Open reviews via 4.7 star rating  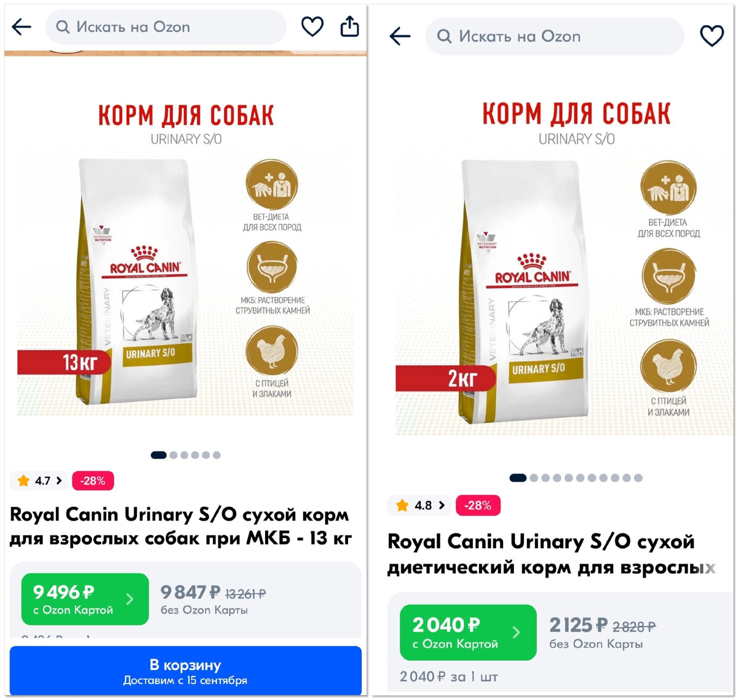tap(40, 481)
